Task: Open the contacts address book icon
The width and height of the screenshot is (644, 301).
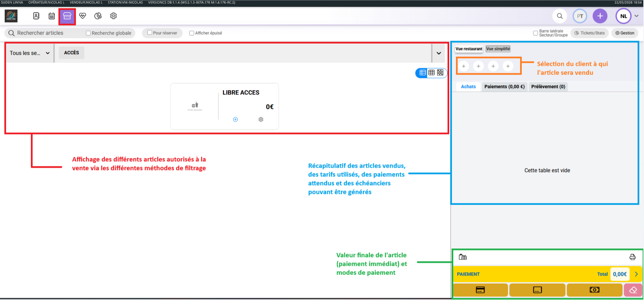Action: click(36, 16)
